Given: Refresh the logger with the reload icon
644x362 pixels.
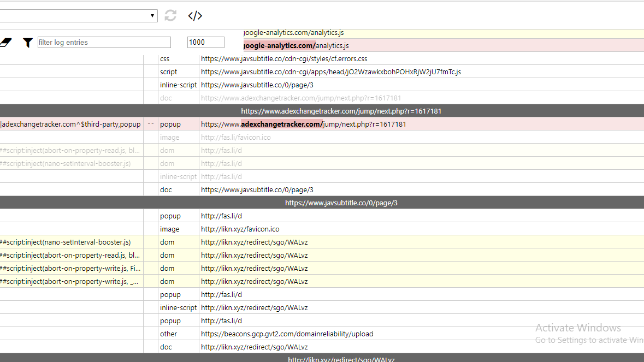Looking at the screenshot, I should 170,15.
